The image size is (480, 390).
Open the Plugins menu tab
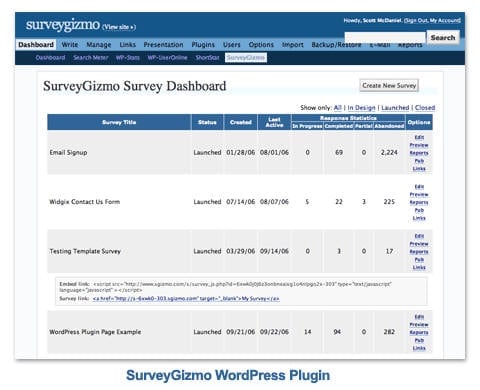pyautogui.click(x=203, y=45)
